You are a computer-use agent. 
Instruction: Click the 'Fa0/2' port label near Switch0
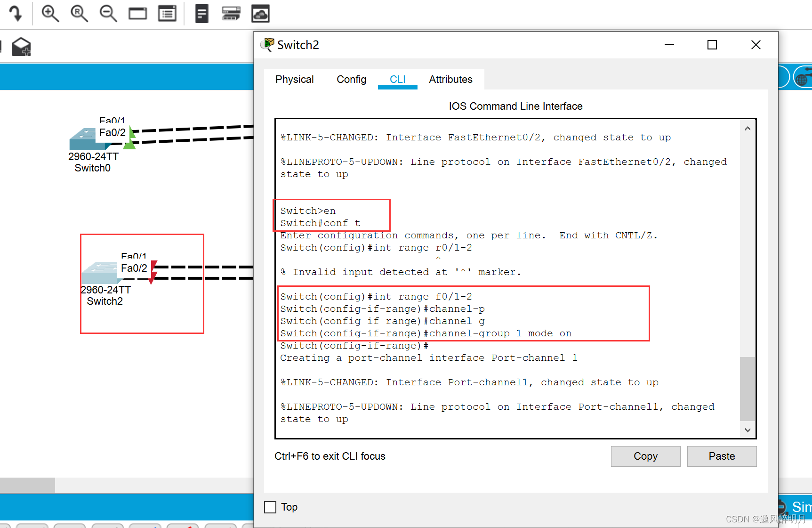click(x=113, y=133)
